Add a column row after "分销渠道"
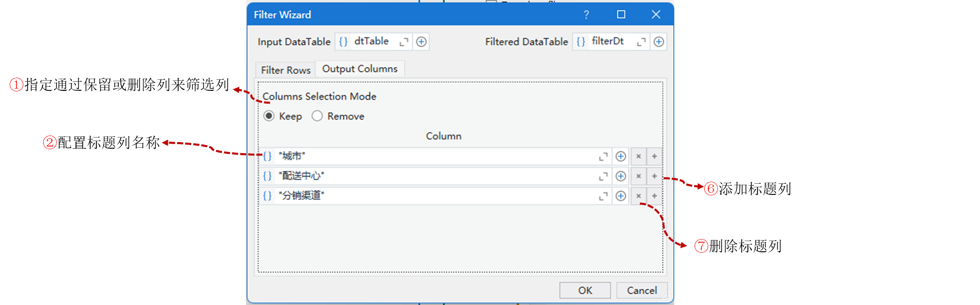 tap(655, 196)
